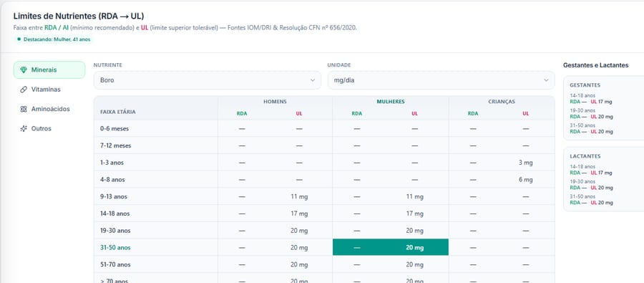Click Homens 20 mg in 31-50 anos row
This screenshot has width=644, height=283.
[x=299, y=248]
